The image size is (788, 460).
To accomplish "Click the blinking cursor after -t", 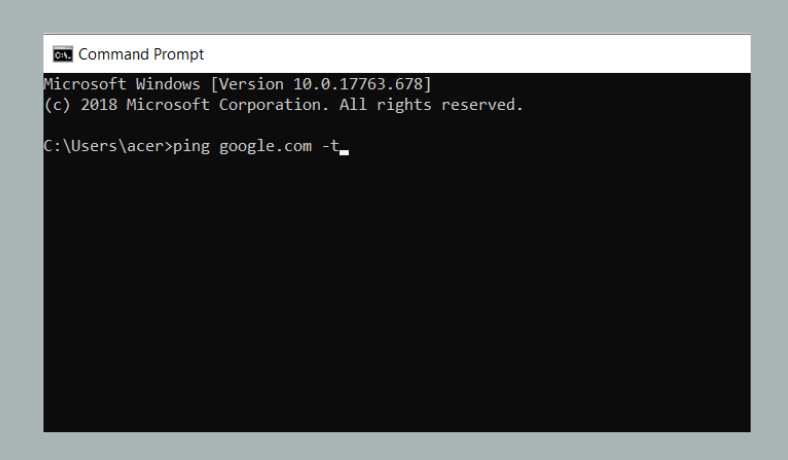I will (344, 152).
